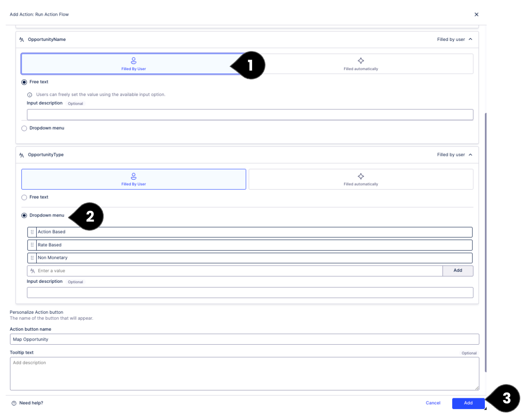Select Free text radio for OpportunityName
The width and height of the screenshot is (532, 420).
click(24, 82)
